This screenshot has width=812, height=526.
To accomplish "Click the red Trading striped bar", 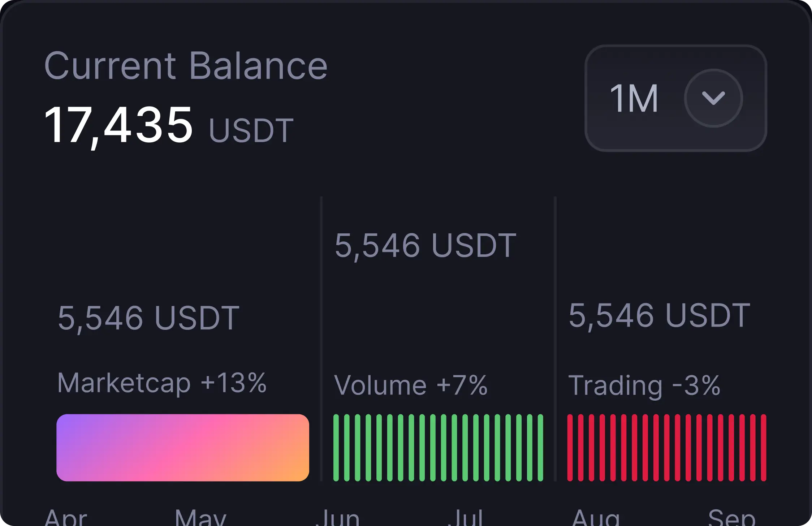I will click(666, 447).
